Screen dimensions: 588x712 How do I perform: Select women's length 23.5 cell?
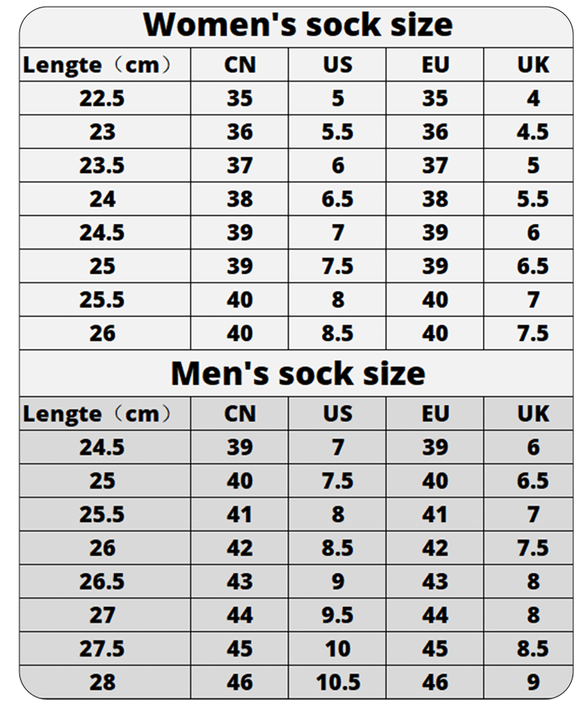click(x=105, y=165)
